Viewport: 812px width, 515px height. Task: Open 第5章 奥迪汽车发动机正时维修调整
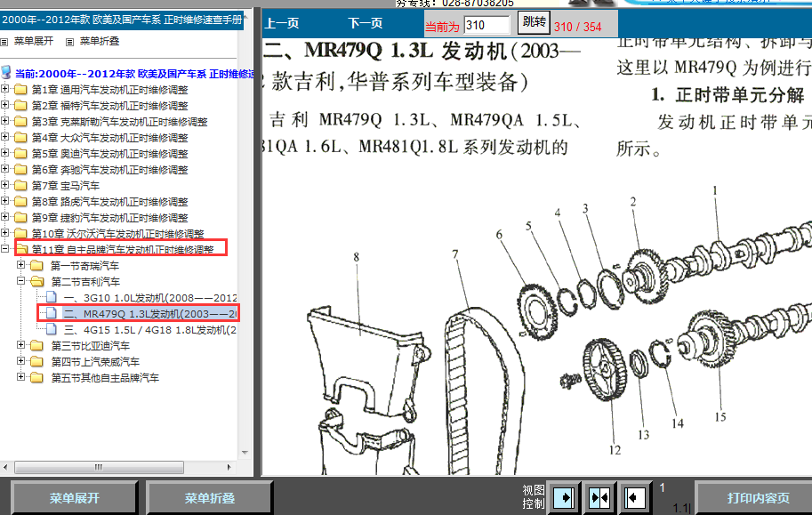tap(109, 154)
